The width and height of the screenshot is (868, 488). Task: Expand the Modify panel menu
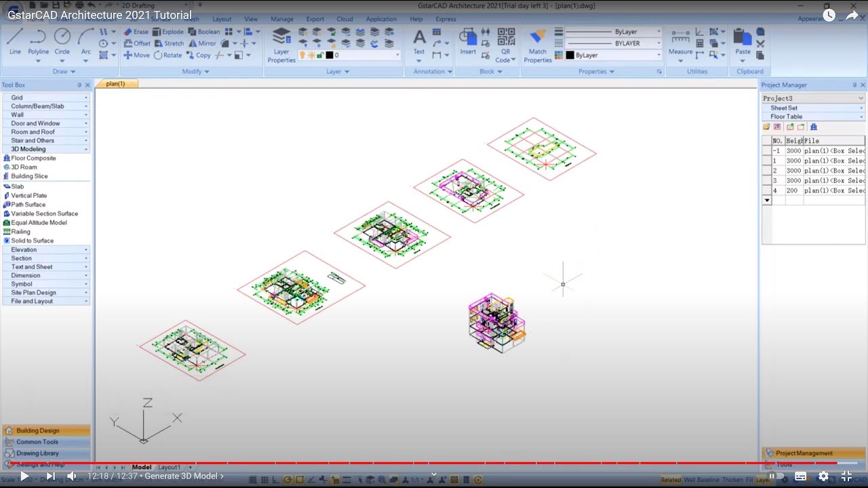coord(196,71)
